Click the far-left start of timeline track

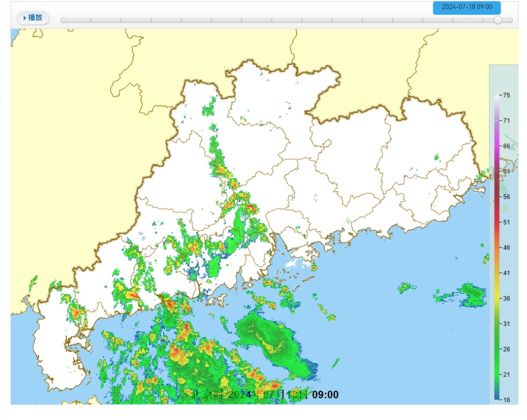62,20
